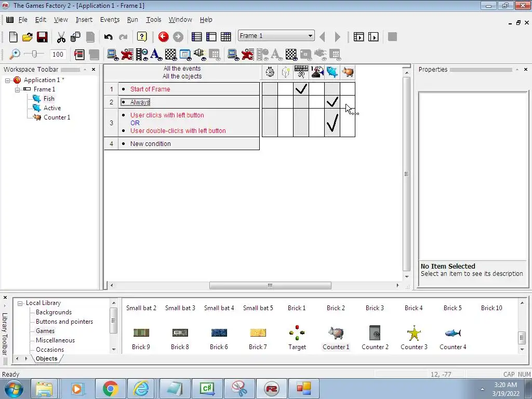This screenshot has height=399, width=532.
Task: Select the Timer object column header
Action: click(270, 72)
